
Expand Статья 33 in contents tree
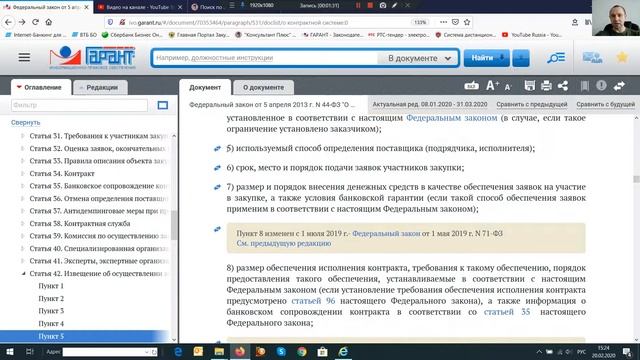coord(22,161)
